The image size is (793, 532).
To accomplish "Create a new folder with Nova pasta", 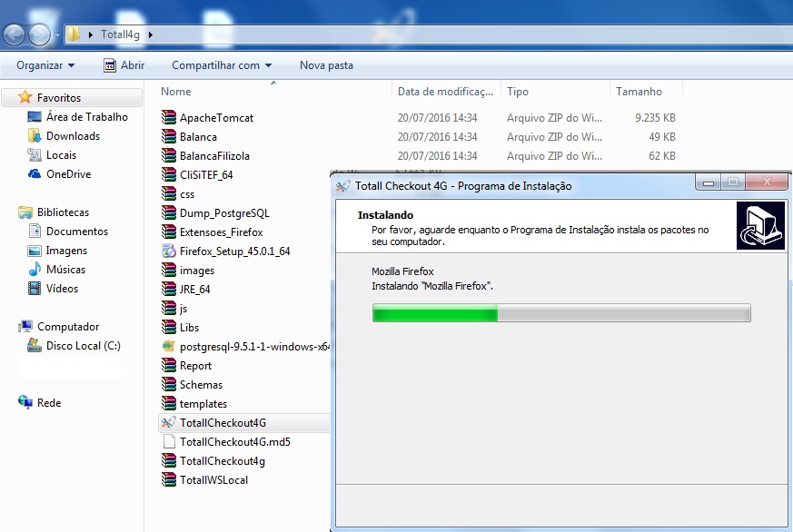I will point(326,65).
